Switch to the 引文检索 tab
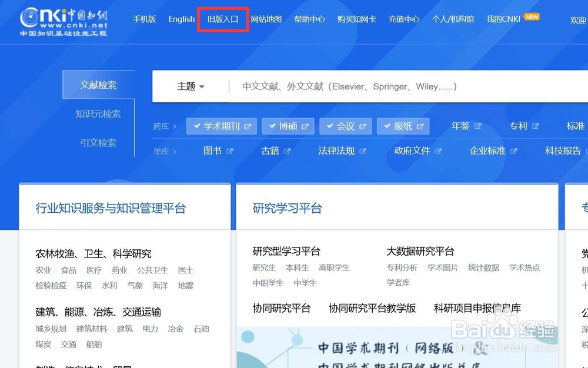Screen dimensions: 588x368 tap(98, 142)
